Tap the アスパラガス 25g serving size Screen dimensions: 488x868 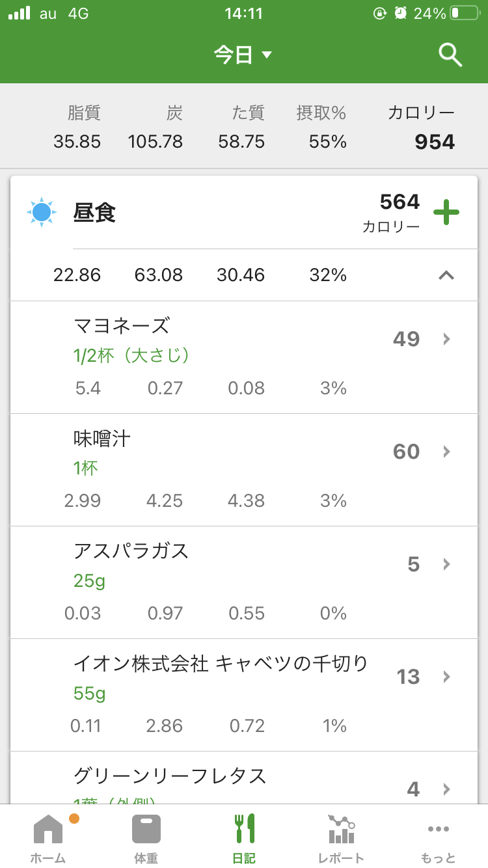click(90, 580)
